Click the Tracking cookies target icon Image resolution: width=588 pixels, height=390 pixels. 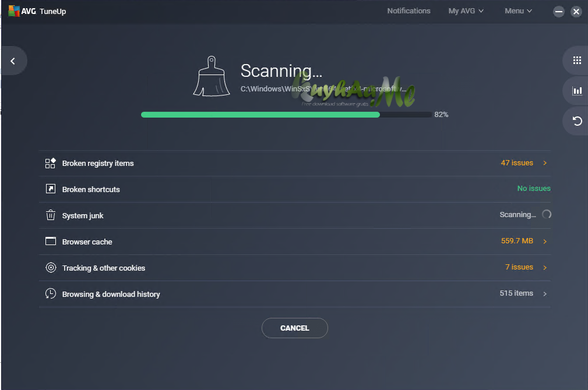coord(51,268)
